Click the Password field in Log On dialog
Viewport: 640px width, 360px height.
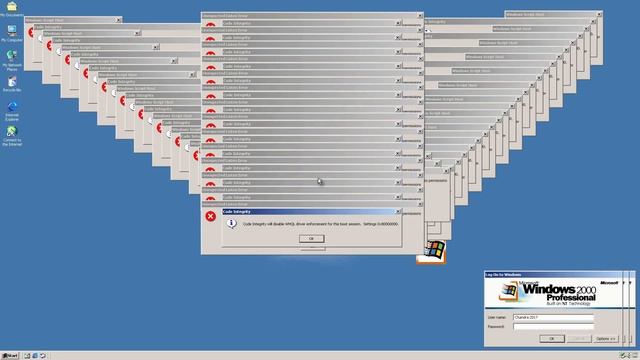(553, 327)
